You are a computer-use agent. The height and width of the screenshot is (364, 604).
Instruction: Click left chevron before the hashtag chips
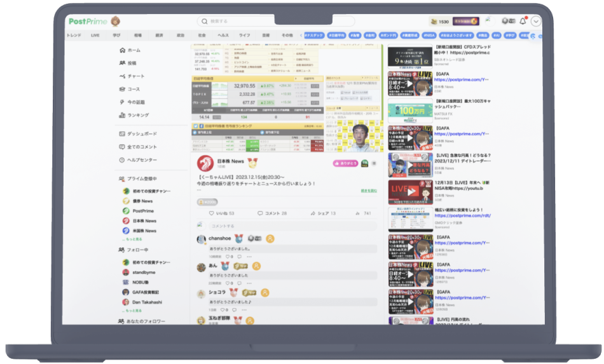tap(301, 35)
